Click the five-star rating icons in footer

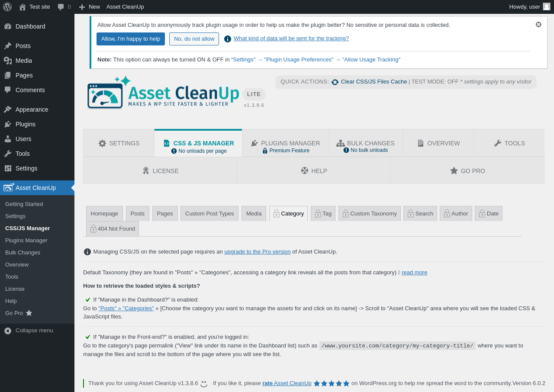pos(332,383)
